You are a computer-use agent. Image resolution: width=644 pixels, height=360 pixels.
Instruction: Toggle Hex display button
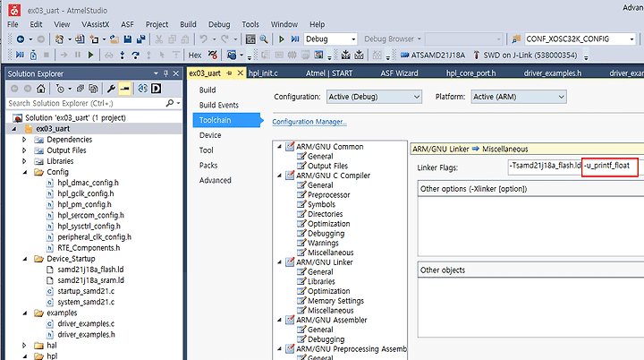tap(195, 55)
